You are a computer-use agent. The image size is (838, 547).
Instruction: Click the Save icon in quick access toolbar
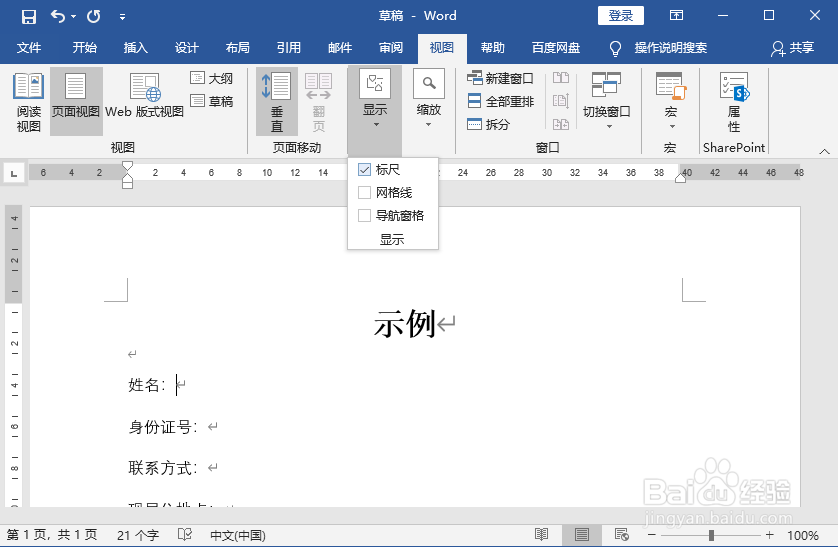click(x=29, y=16)
